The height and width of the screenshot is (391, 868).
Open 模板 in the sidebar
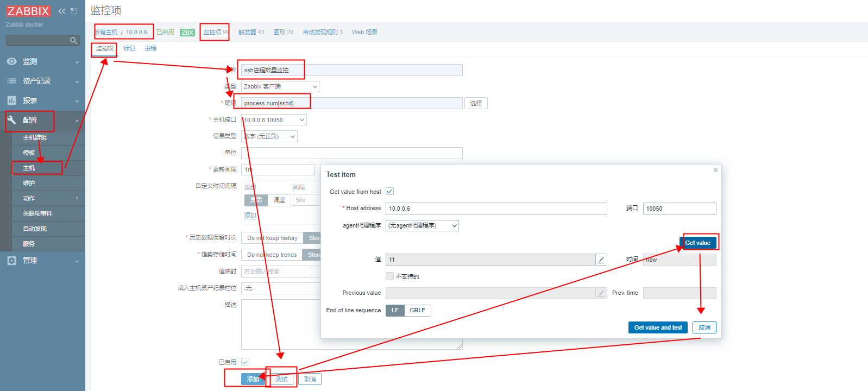point(48,153)
